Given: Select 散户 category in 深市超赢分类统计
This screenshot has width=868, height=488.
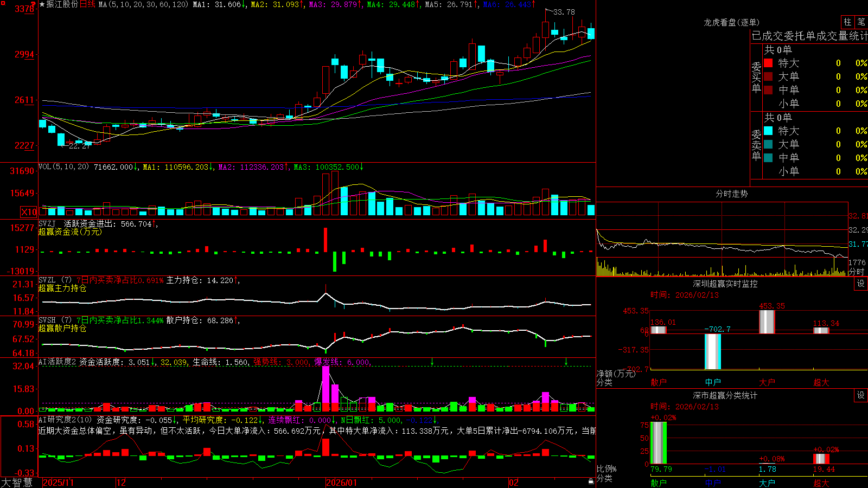Looking at the screenshot, I should [x=659, y=483].
